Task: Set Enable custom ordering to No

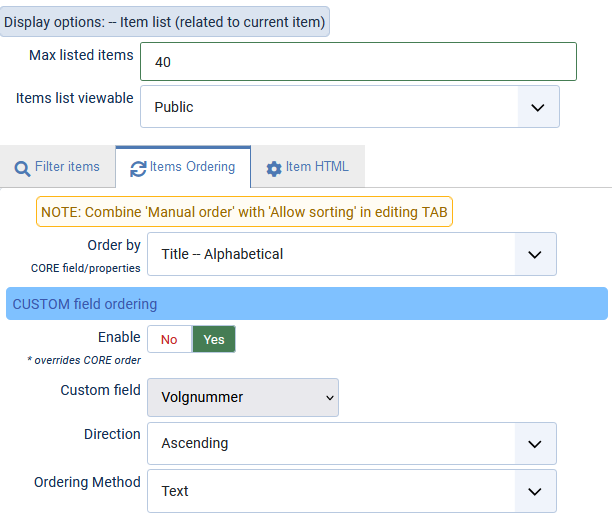Action: [169, 339]
